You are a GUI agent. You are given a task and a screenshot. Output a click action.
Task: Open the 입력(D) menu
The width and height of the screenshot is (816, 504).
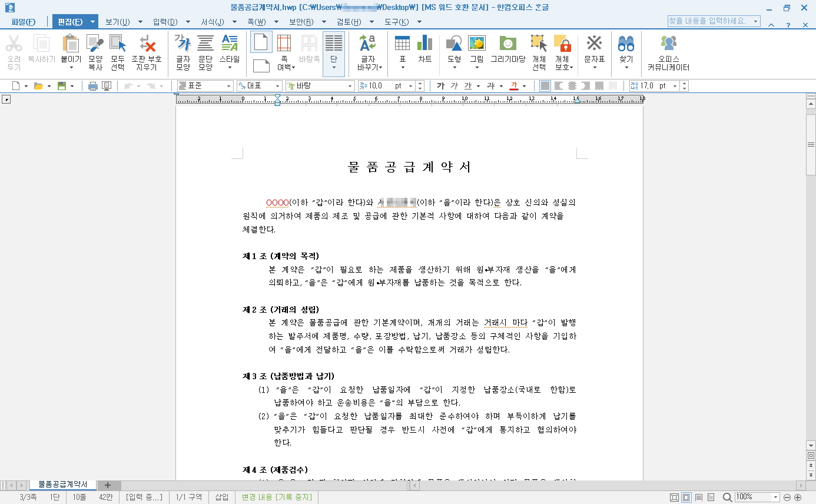tap(165, 22)
